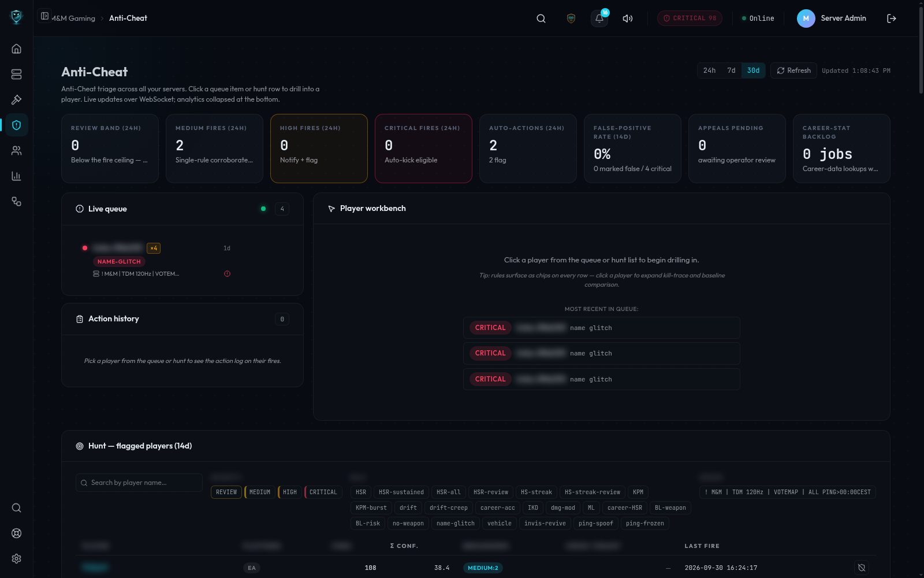924x578 pixels.
Task: Click the Refresh button
Action: 793,71
